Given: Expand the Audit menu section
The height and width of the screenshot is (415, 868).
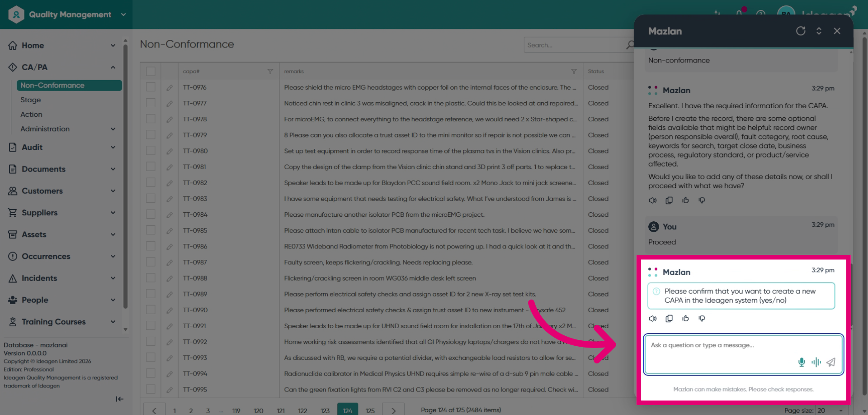Looking at the screenshot, I should click(113, 147).
